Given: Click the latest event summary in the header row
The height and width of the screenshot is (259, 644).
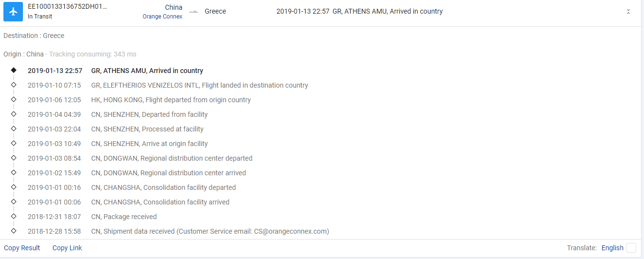Looking at the screenshot, I should (x=359, y=11).
